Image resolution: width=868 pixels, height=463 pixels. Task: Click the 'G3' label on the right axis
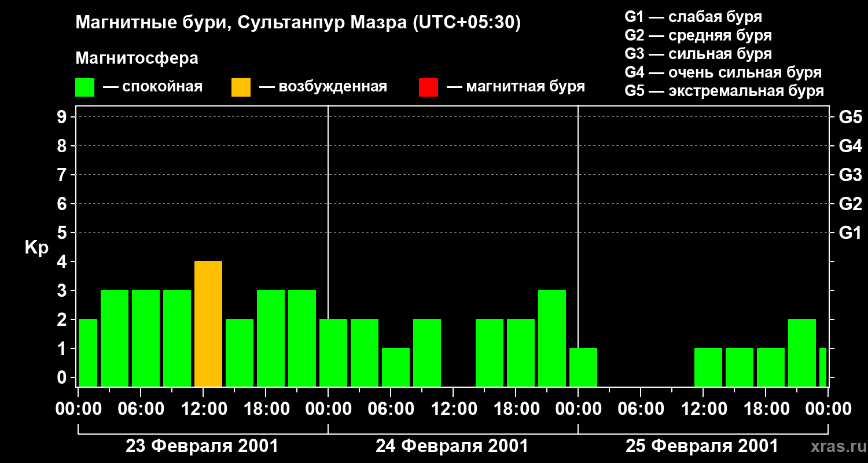[850, 175]
